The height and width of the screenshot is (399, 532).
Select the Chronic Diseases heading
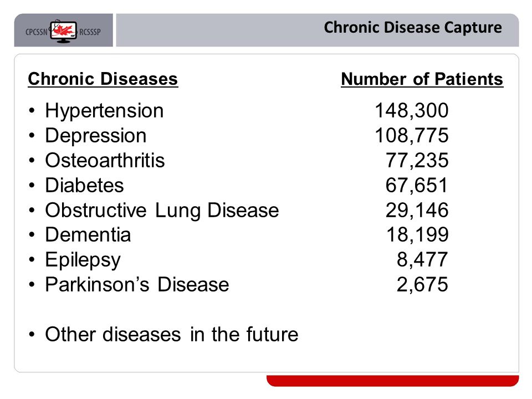point(103,79)
